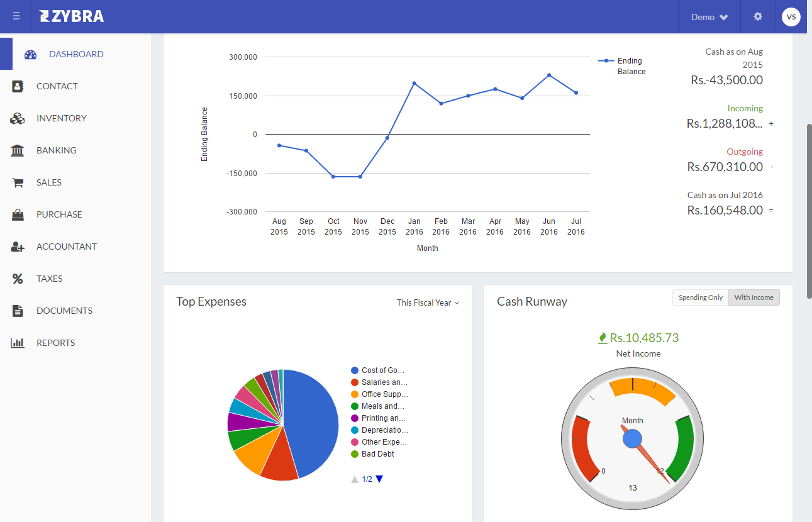812x522 pixels.
Task: Click the Purchase shopping bag icon
Action: tap(18, 214)
